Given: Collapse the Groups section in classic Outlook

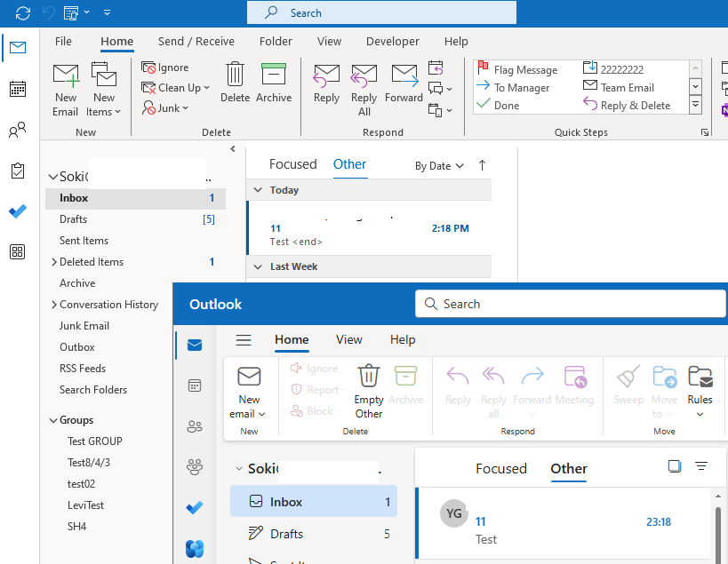Looking at the screenshot, I should pyautogui.click(x=53, y=420).
